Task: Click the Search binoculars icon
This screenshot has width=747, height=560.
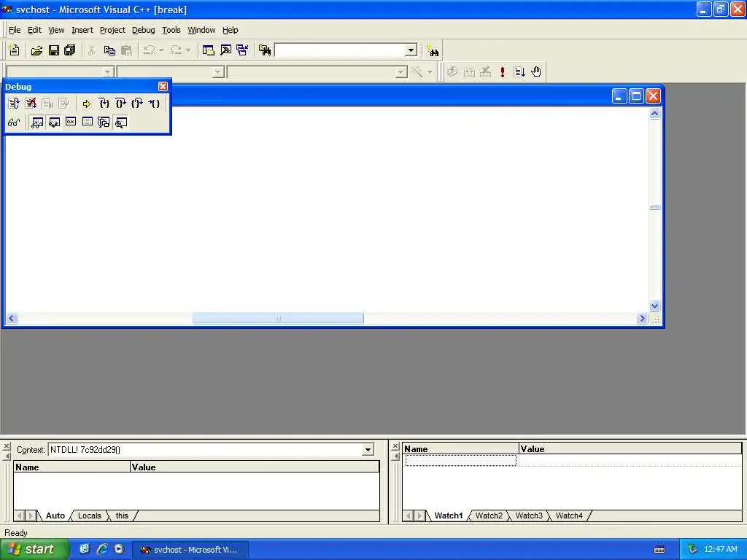Action: (433, 50)
